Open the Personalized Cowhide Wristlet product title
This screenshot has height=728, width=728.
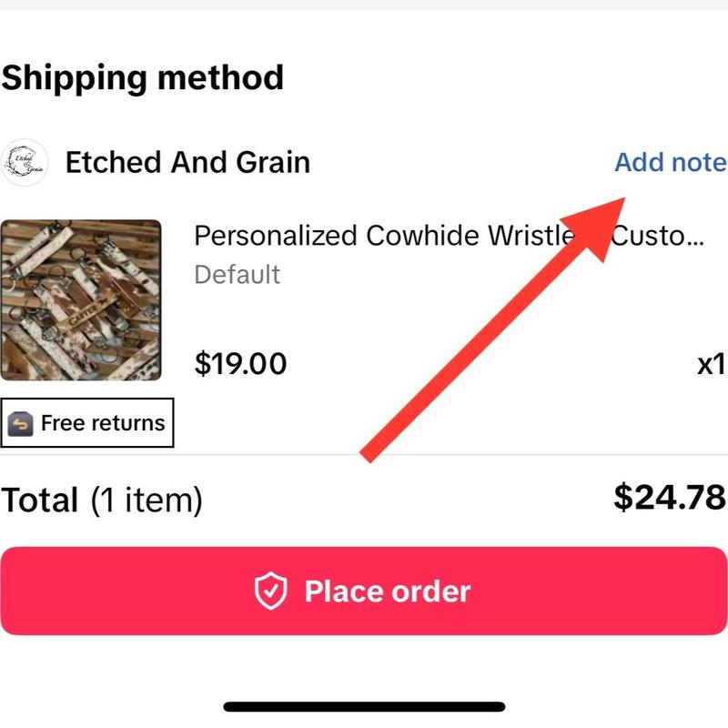pos(449,236)
